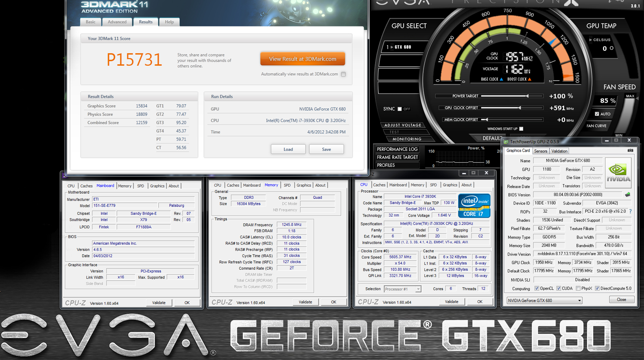Open the Frame Rate Target section
Viewport: 644px width, 360px height.
(x=397, y=157)
